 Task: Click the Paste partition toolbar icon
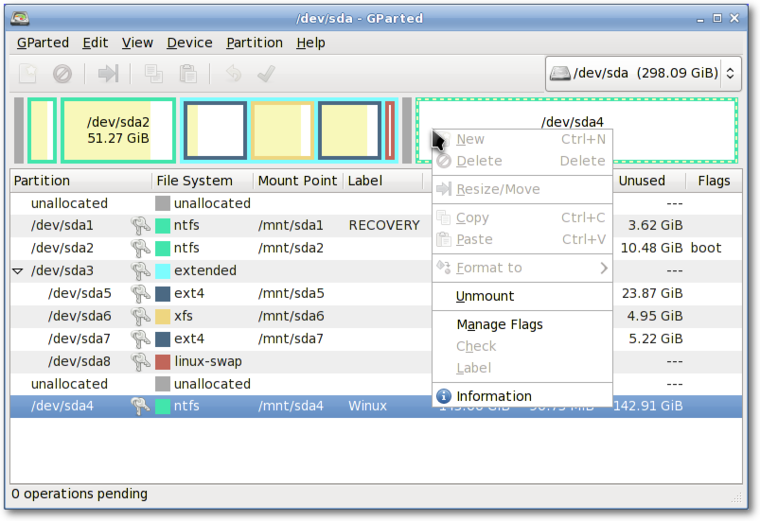[188, 74]
